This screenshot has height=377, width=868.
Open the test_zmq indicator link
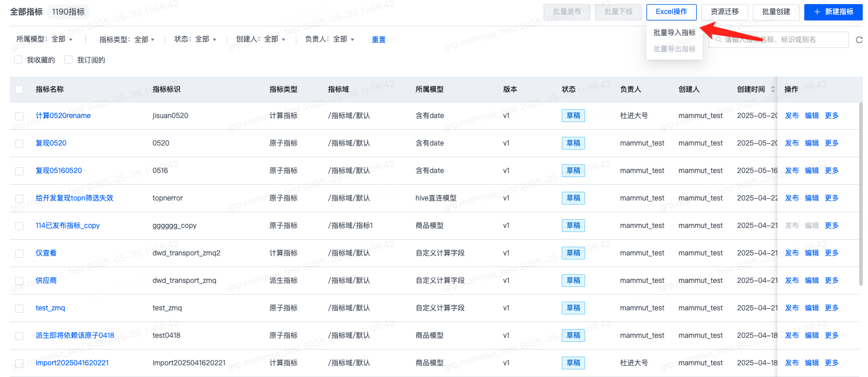pos(50,308)
